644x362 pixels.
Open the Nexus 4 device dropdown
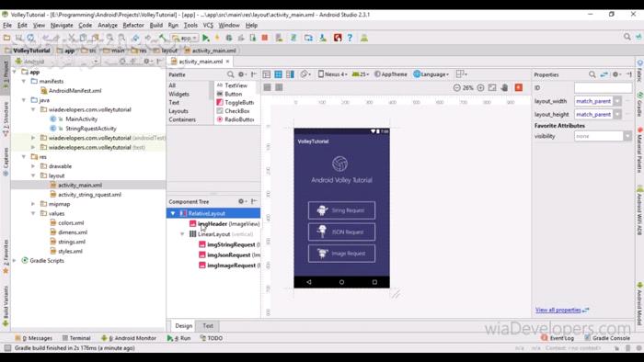pos(333,74)
